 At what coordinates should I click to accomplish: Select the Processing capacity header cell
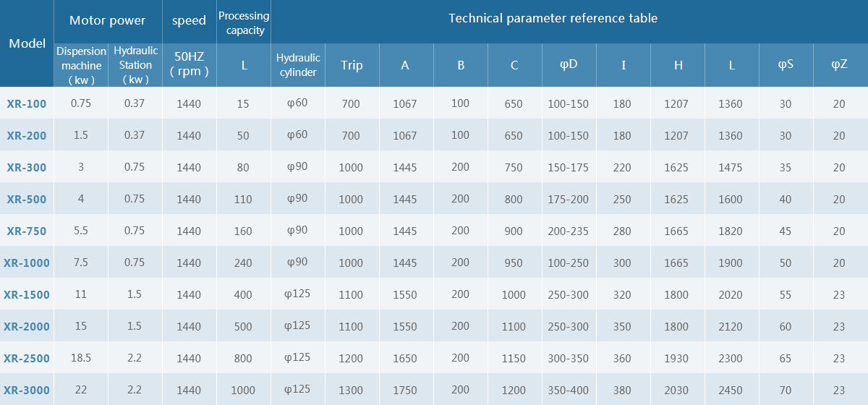[x=244, y=22]
